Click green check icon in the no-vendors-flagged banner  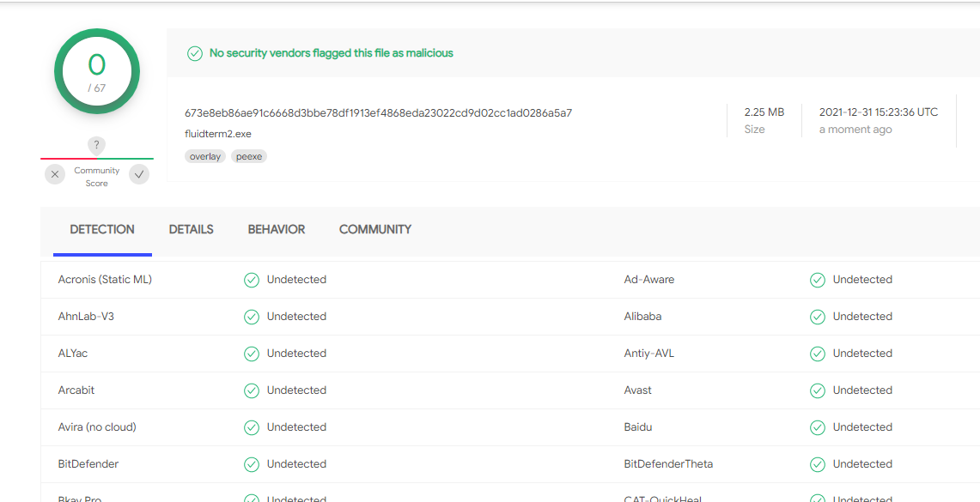click(x=195, y=53)
